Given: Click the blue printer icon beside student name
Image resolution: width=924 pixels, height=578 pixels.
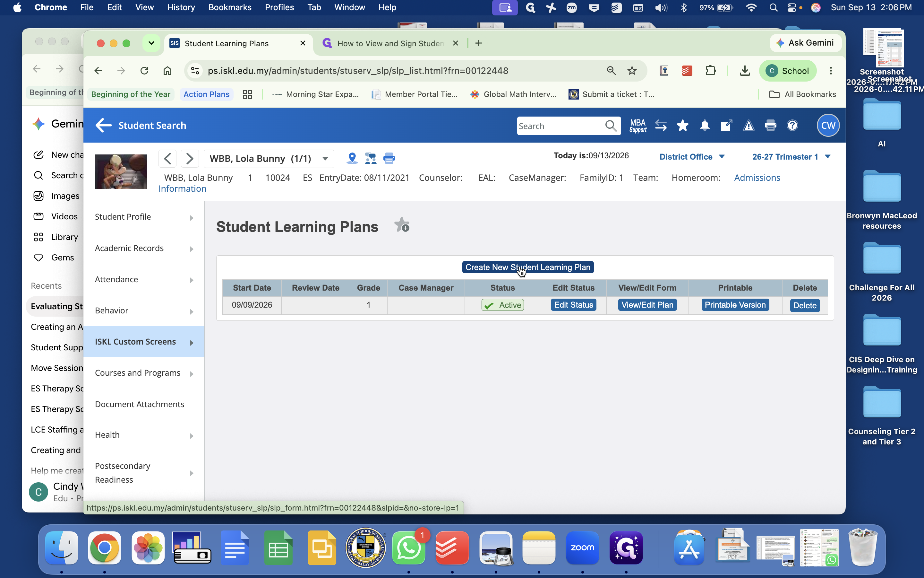Looking at the screenshot, I should (389, 158).
